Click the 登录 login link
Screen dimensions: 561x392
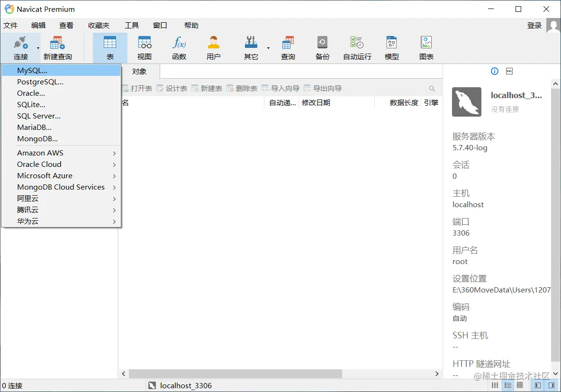(x=534, y=26)
